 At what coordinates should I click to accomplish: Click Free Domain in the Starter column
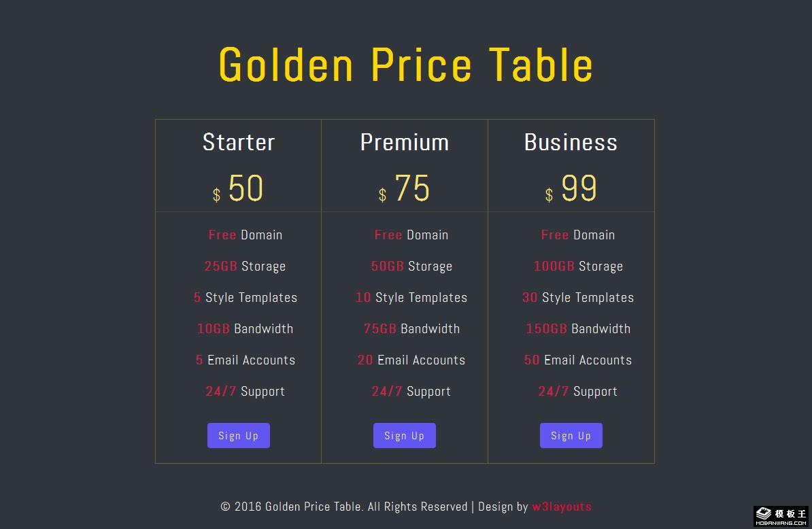[x=245, y=235]
